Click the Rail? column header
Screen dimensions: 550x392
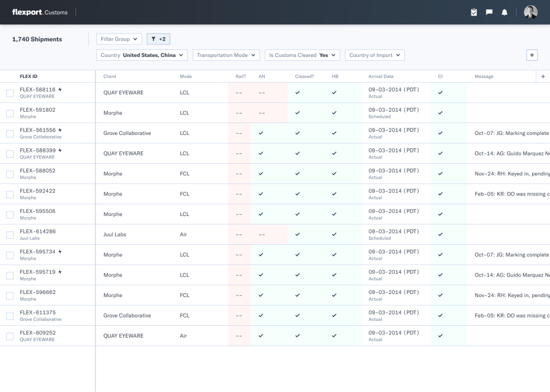[241, 76]
